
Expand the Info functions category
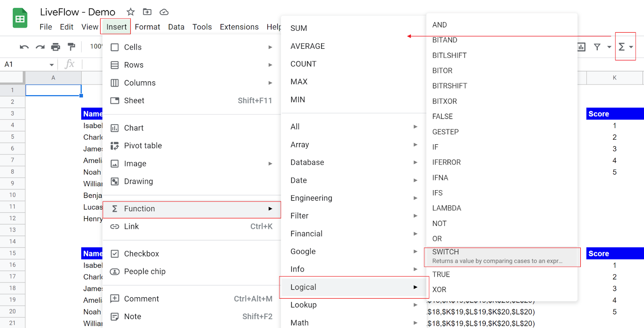click(353, 269)
